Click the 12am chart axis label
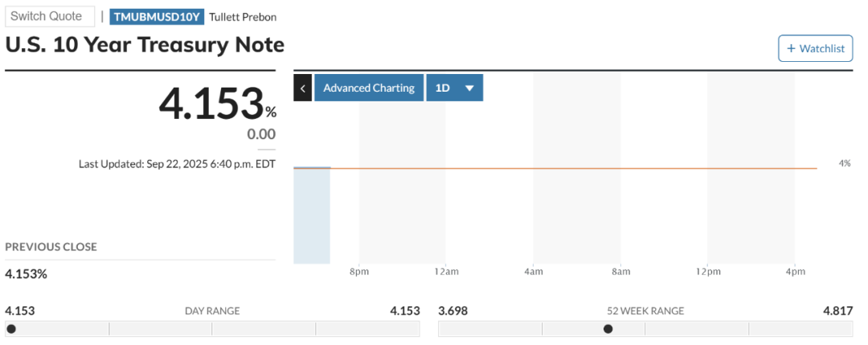 (446, 272)
